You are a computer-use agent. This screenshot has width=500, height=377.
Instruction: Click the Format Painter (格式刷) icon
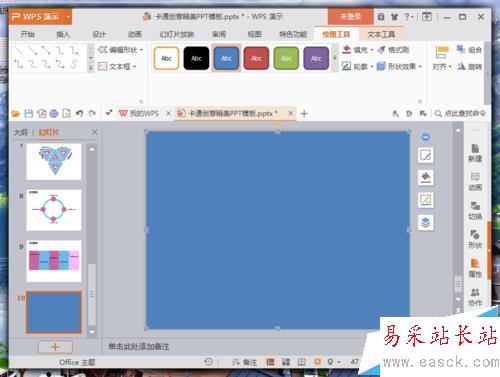[381, 50]
